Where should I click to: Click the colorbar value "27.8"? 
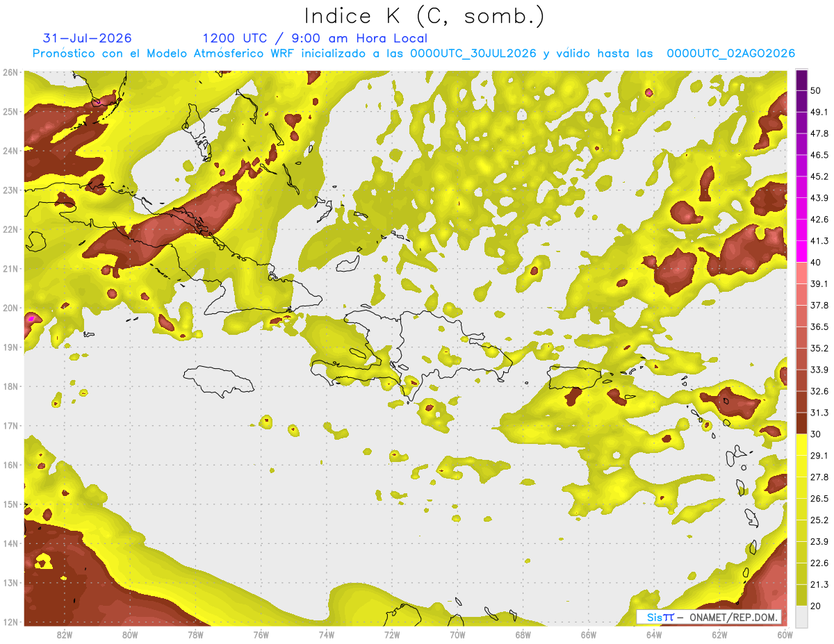click(x=819, y=477)
